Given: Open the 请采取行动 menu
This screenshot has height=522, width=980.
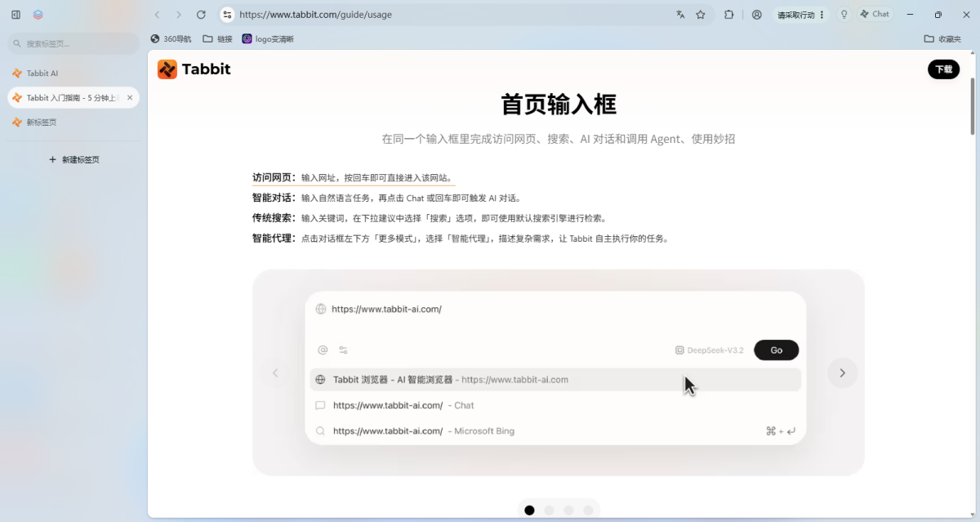Looking at the screenshot, I should point(801,15).
